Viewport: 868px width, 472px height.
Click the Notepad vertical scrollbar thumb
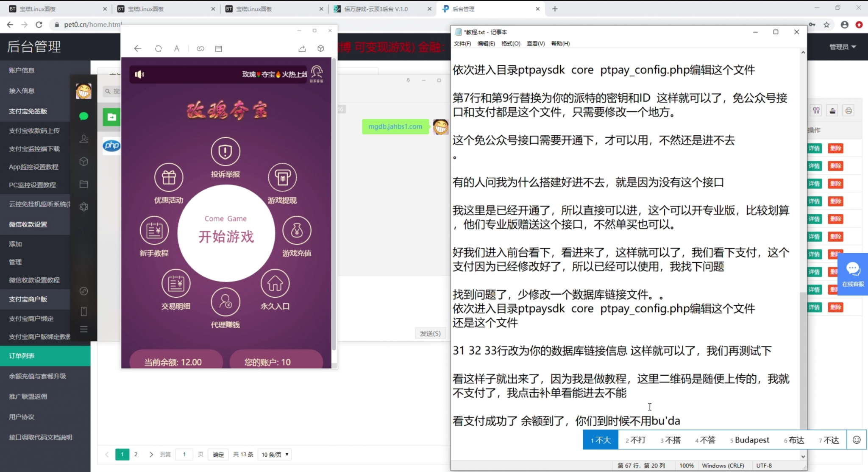pyautogui.click(x=803, y=360)
